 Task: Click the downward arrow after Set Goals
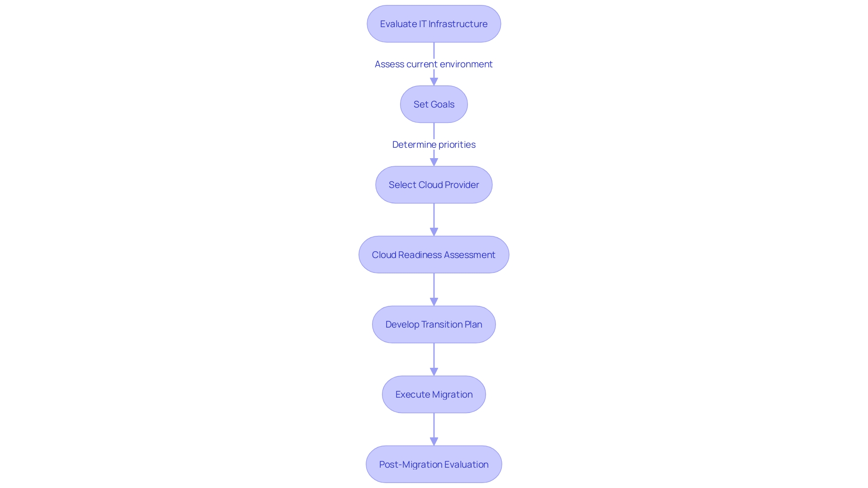click(434, 160)
